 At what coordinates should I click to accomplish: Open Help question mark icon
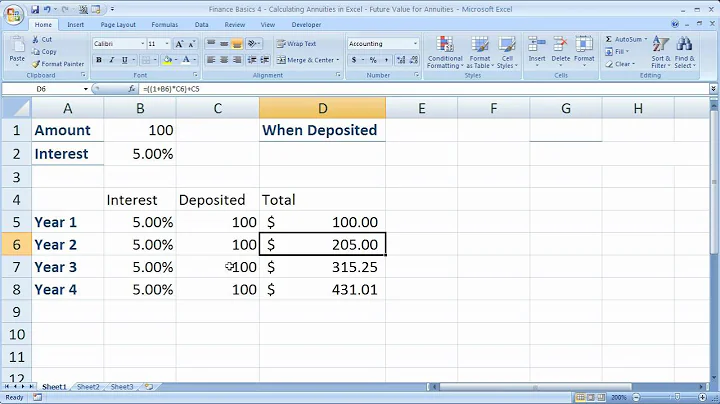(675, 24)
